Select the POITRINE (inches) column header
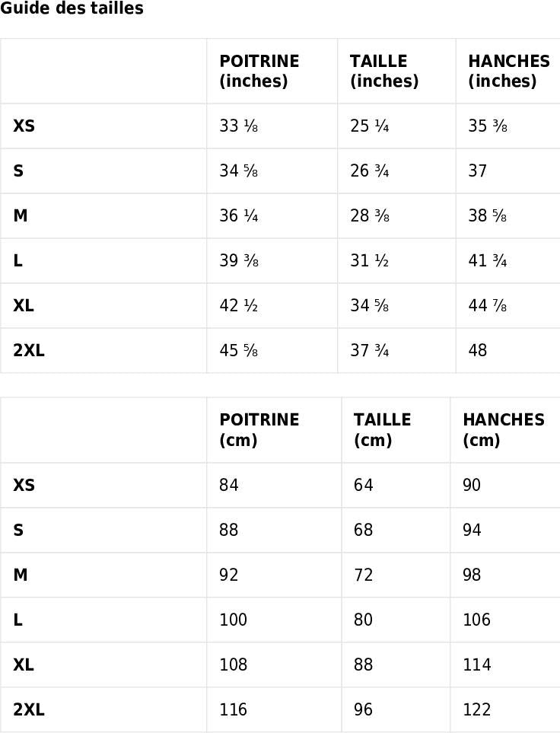Image resolution: width=560 pixels, height=733 pixels. tap(259, 71)
